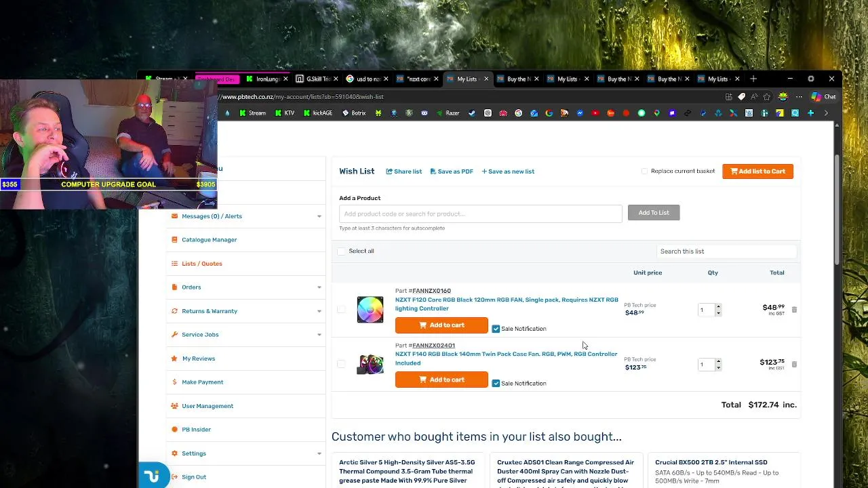Open Copilot Chat button
868x488 pixels.
(824, 97)
